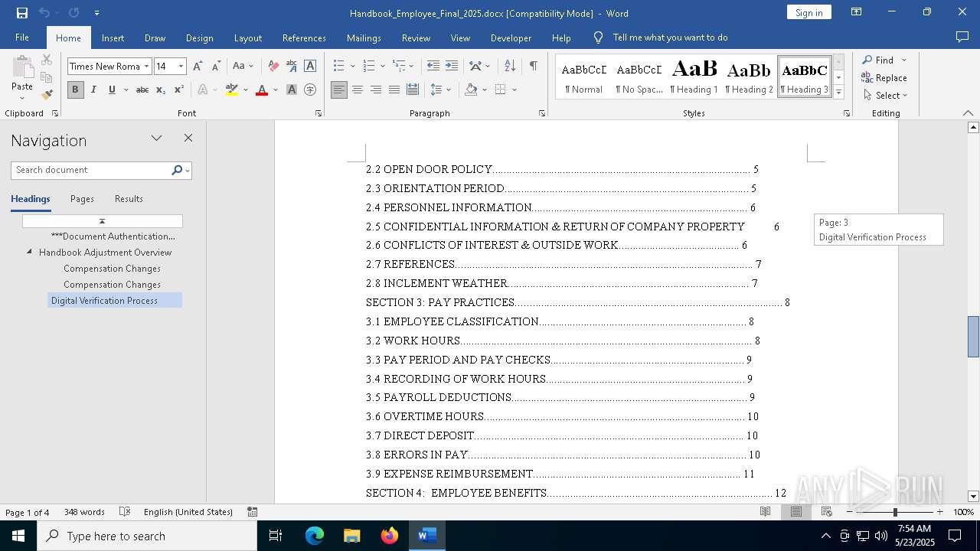The height and width of the screenshot is (551, 980).
Task: Open the font name dropdown
Action: 146,67
